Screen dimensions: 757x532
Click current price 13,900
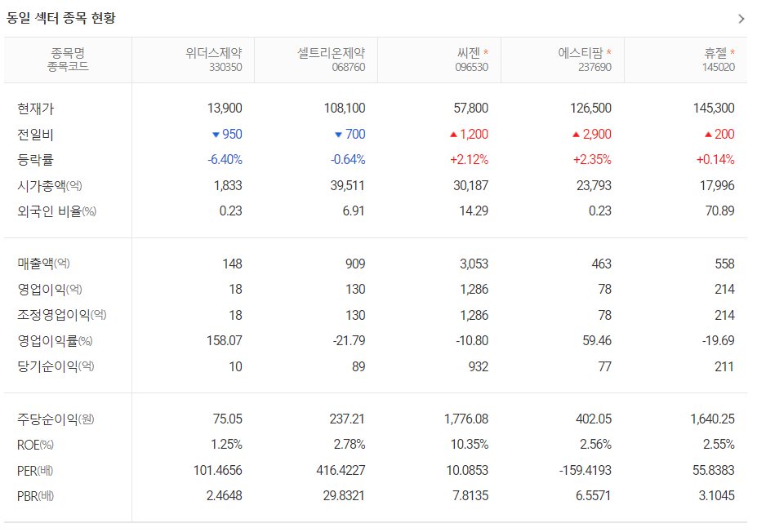[225, 108]
